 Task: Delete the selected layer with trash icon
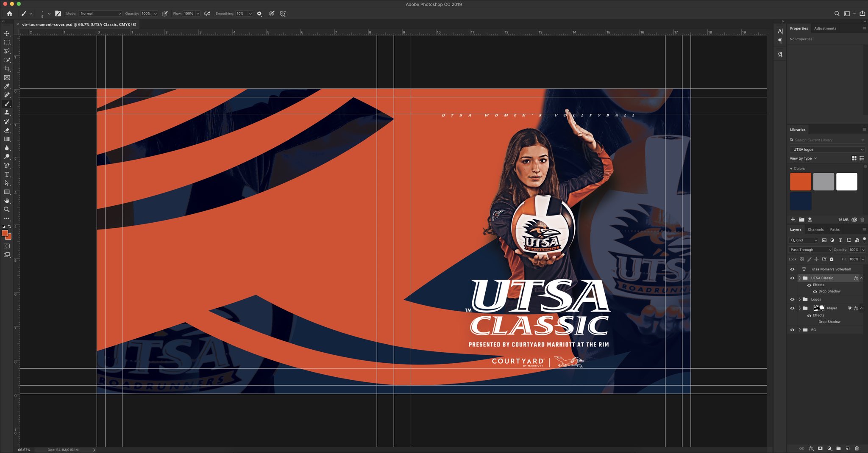point(857,448)
